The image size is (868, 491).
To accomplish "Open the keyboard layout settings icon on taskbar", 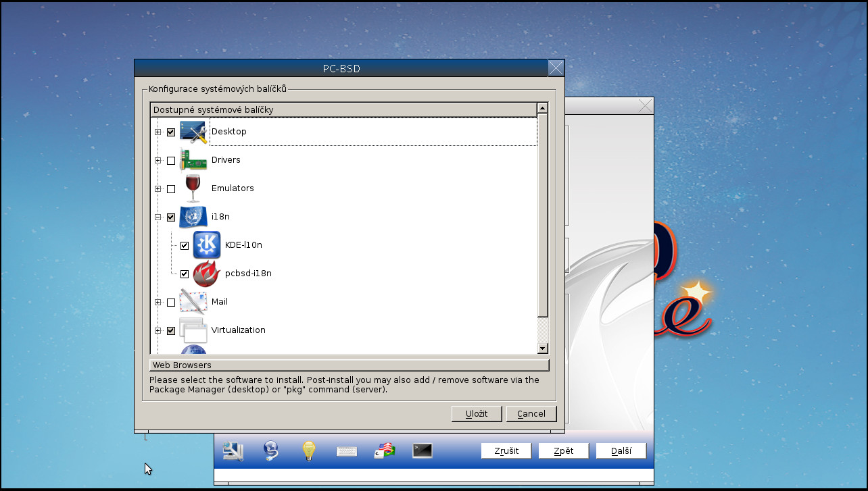I will 346,450.
